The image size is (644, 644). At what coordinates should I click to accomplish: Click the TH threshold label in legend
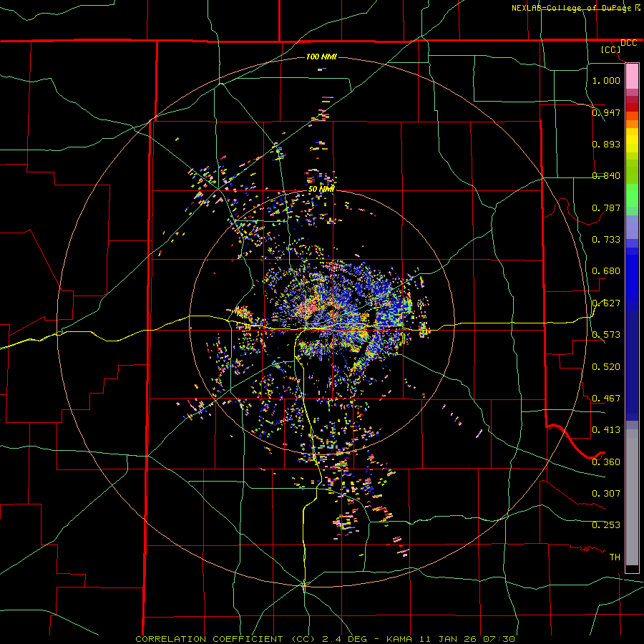click(x=615, y=557)
